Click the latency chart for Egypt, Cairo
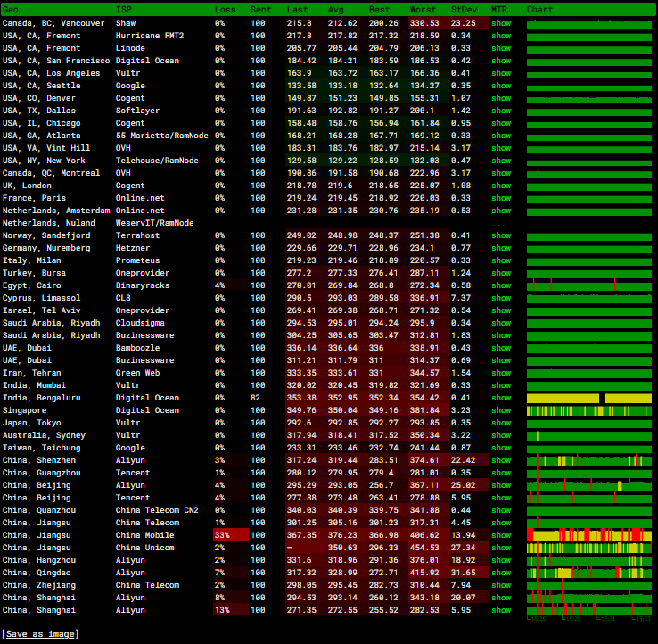The width and height of the screenshot is (658, 644). pos(589,286)
